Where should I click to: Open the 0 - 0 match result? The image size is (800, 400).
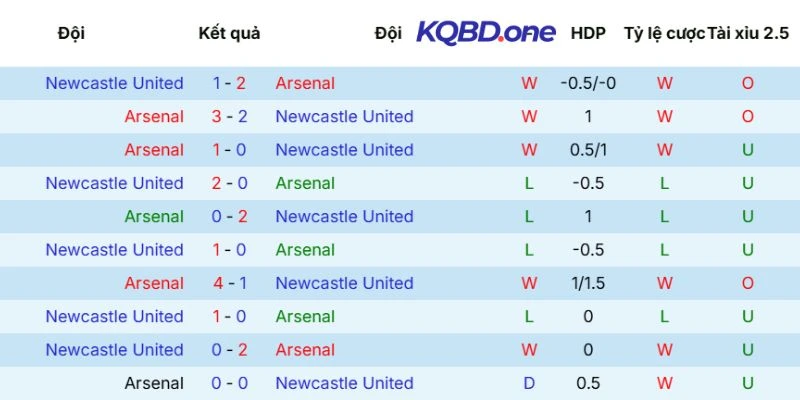[229, 383]
